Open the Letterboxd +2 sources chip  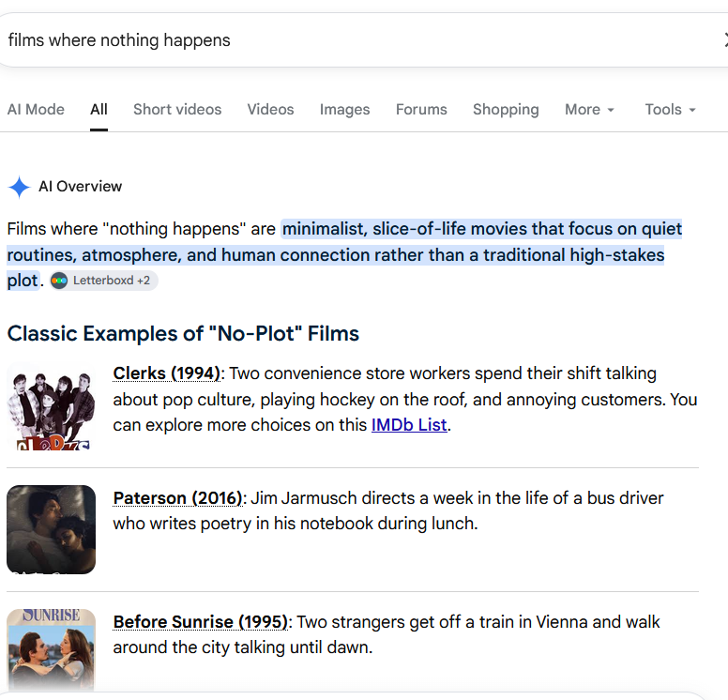click(104, 281)
